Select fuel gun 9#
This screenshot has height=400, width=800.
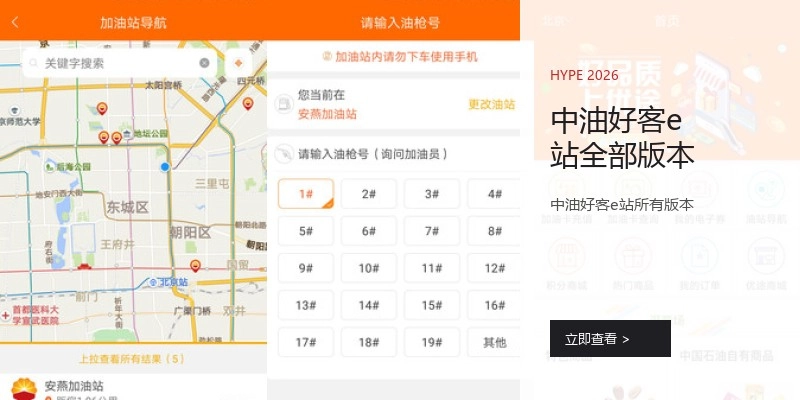point(306,268)
